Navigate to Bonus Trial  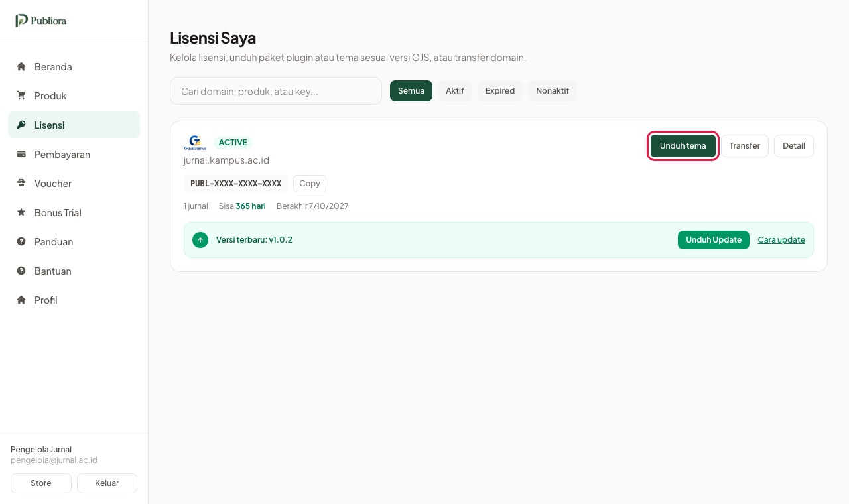coord(74,212)
